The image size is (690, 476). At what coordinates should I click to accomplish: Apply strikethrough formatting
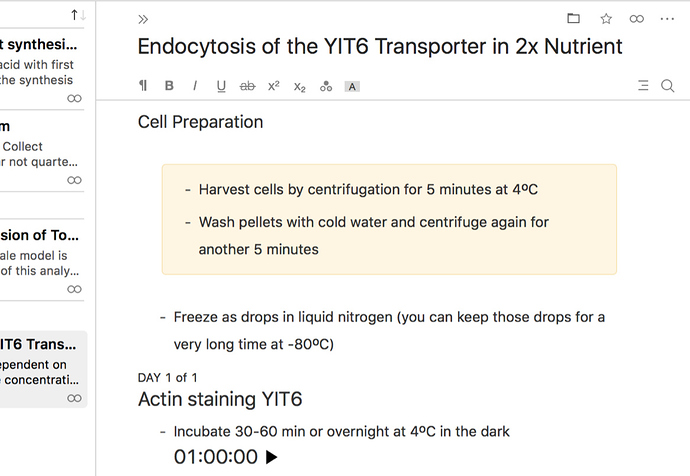pos(247,86)
